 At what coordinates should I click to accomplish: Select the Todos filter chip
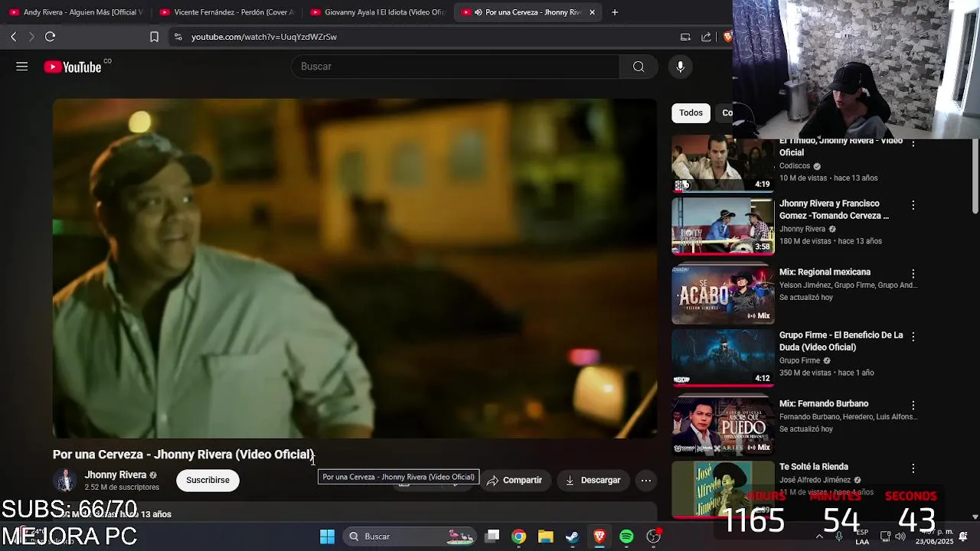[691, 112]
